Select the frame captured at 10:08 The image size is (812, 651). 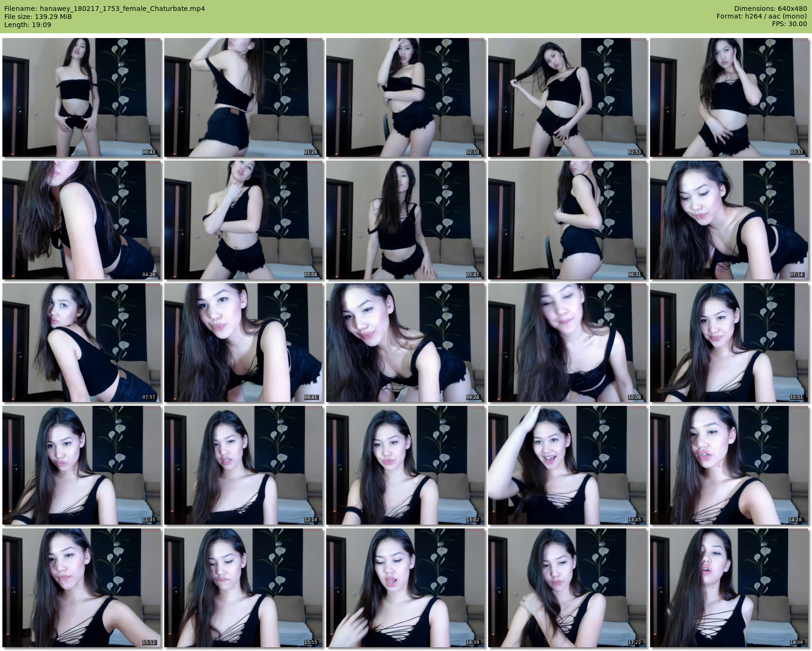(x=567, y=343)
